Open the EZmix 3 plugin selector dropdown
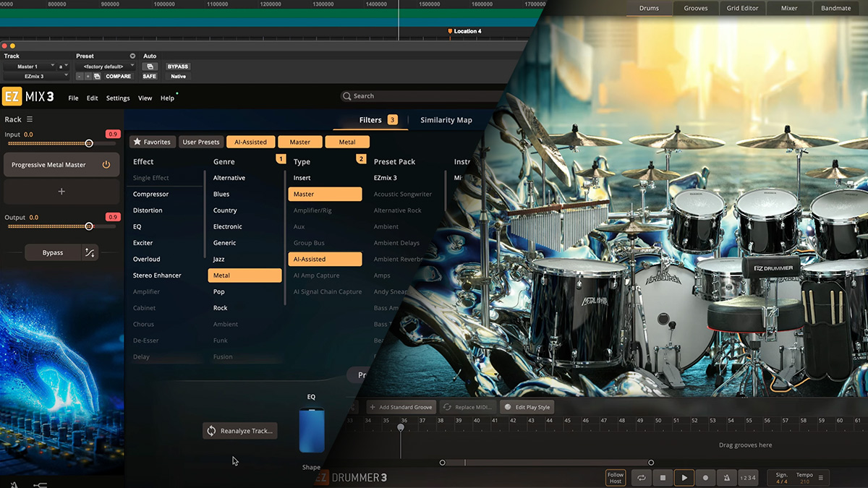 pyautogui.click(x=35, y=76)
